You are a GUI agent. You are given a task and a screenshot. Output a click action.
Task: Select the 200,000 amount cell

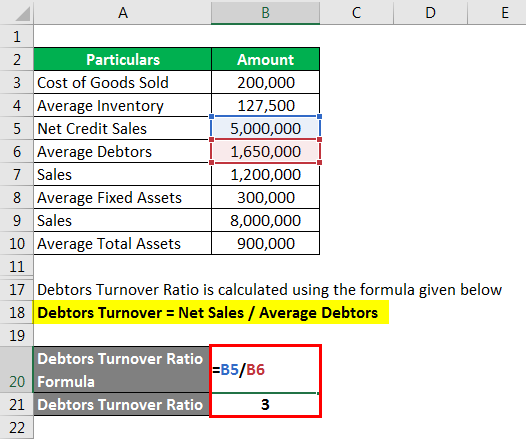pyautogui.click(x=265, y=83)
